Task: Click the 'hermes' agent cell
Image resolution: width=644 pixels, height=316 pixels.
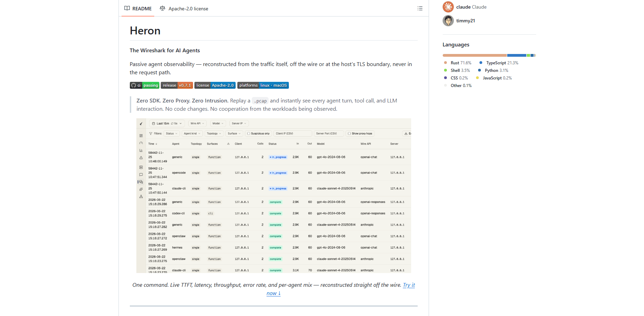Action: [177, 248]
